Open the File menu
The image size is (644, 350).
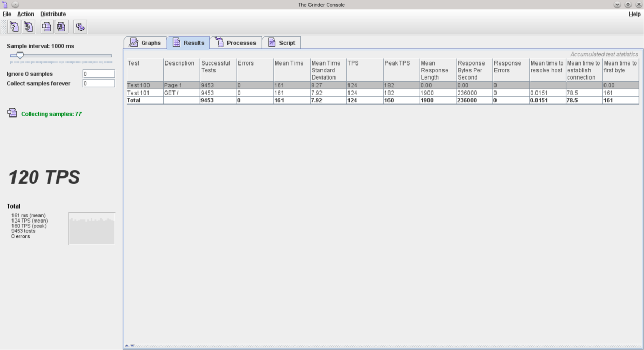pos(7,14)
